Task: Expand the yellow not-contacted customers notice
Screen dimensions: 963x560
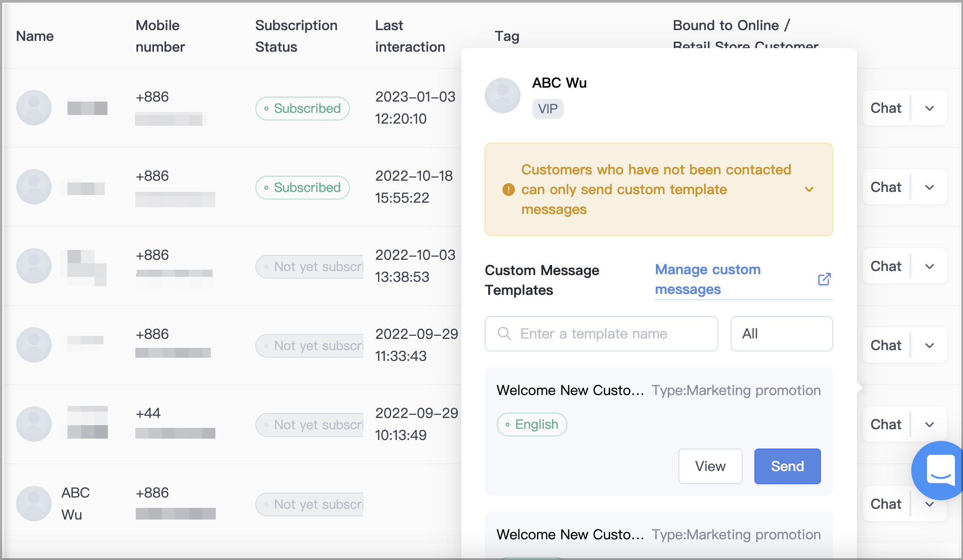Action: point(809,190)
